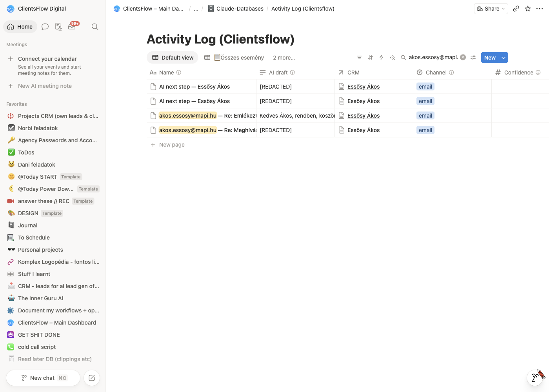Select the Default view tab

pos(173,58)
